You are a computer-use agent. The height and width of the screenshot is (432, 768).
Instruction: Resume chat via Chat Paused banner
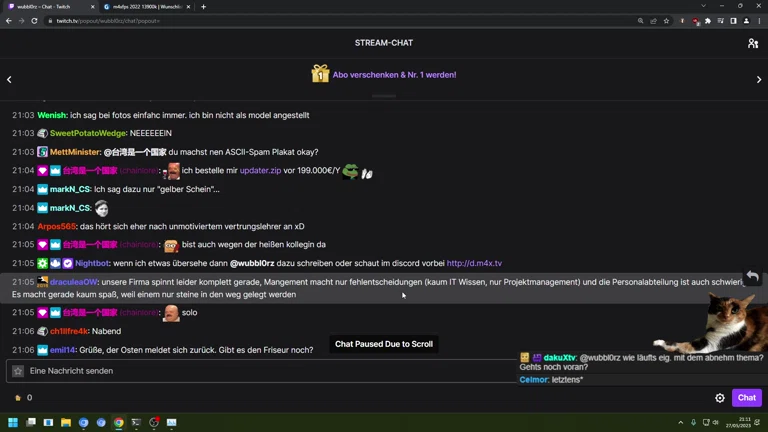pyautogui.click(x=384, y=344)
